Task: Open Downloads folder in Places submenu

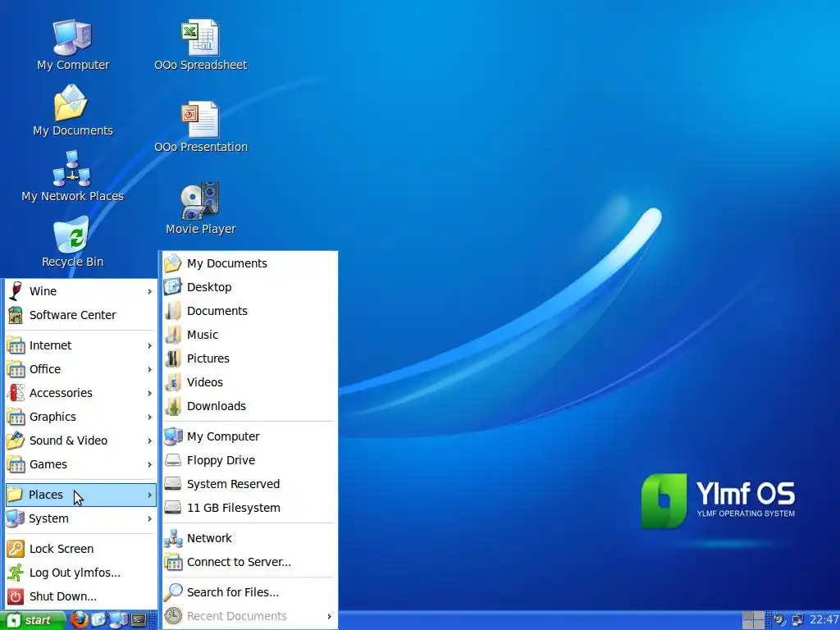Action: 249,406
